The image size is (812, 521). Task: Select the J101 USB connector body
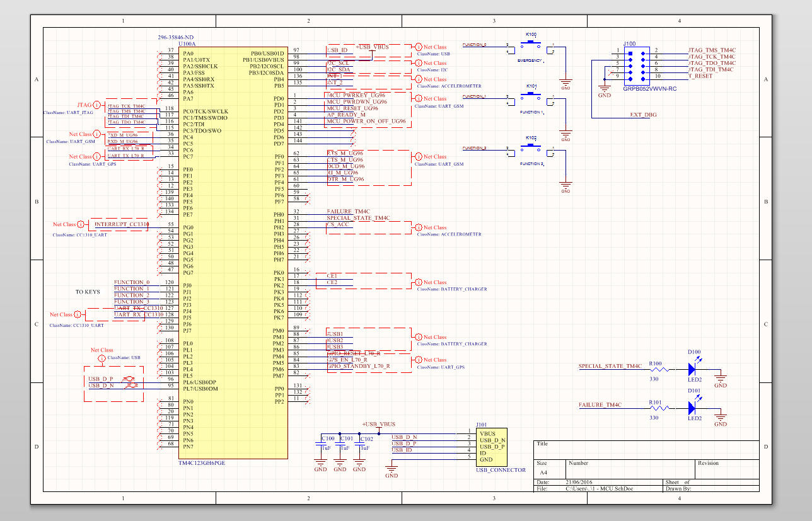point(492,447)
